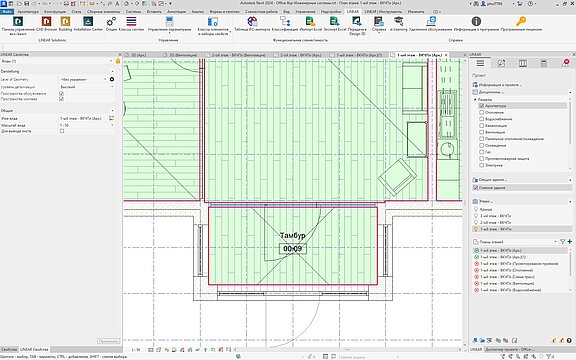
Task: Launch the Building tool icon
Action: [x=65, y=22]
